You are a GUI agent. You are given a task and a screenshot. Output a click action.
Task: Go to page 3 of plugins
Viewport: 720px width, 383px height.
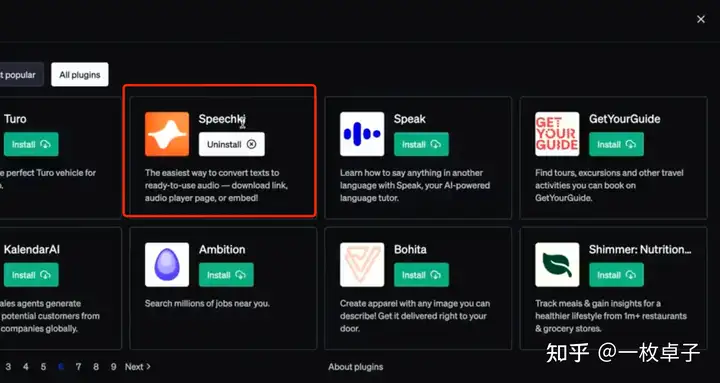point(8,366)
